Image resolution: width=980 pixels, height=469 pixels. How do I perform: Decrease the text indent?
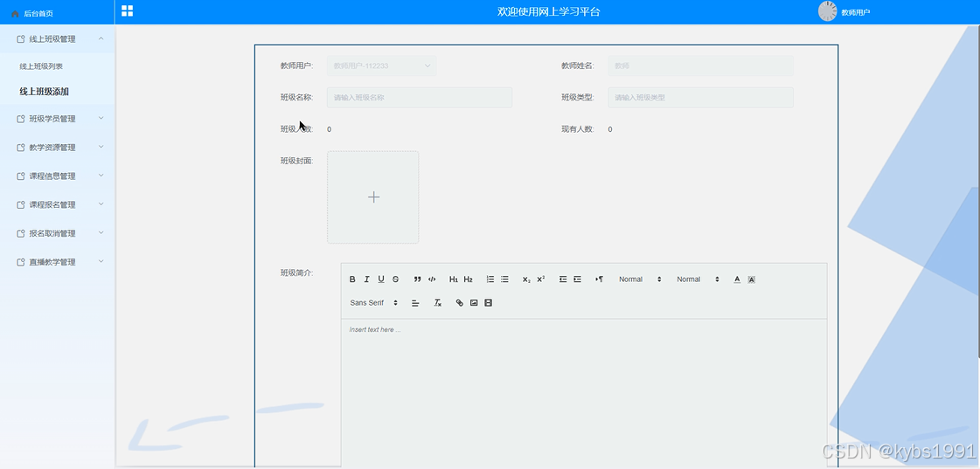(563, 279)
